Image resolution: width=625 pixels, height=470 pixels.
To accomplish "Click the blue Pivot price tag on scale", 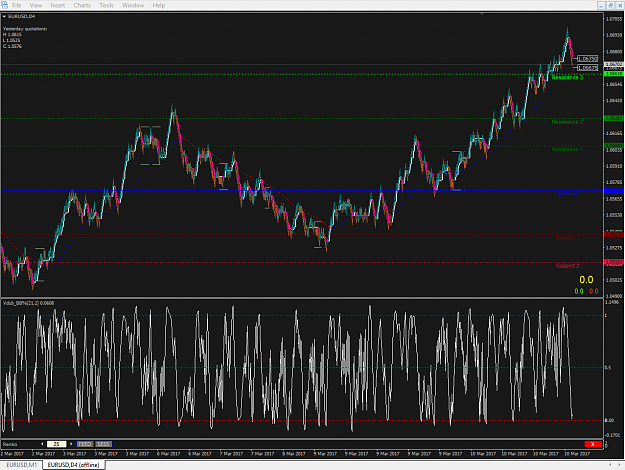I will click(x=613, y=190).
